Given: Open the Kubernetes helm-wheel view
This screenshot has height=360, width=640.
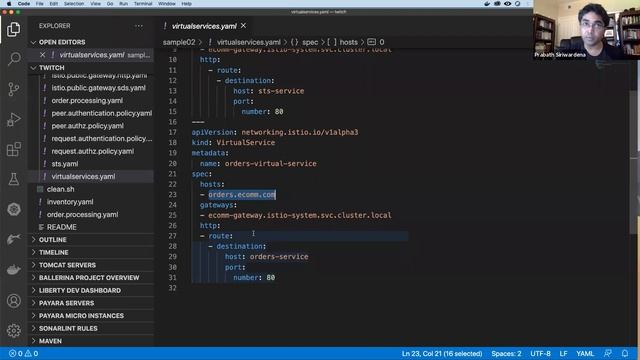Looking at the screenshot, I should tap(13, 209).
